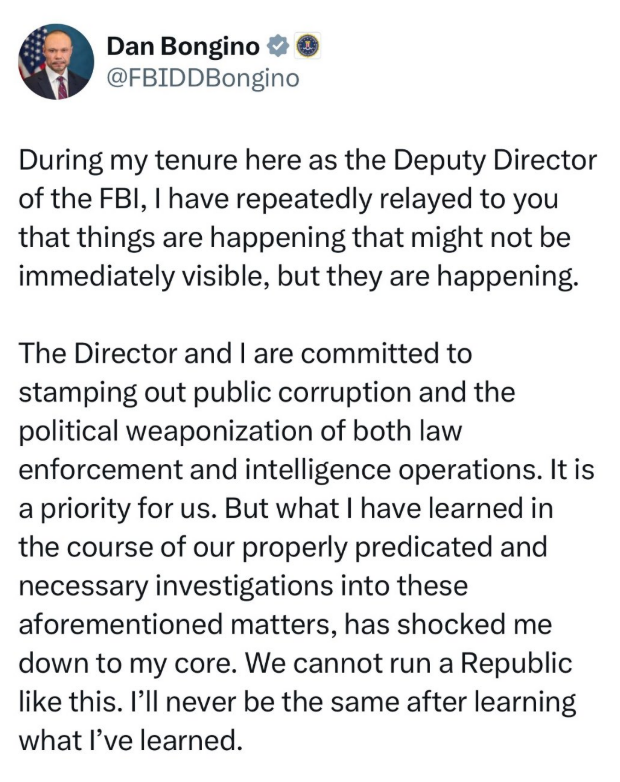Click the @FBIDDBongino handle

(202, 77)
